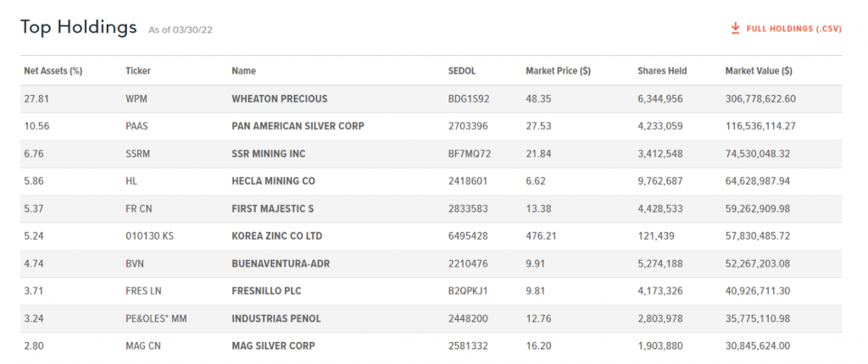Select the WHEATON PRECIOUS name cell
Image resolution: width=868 pixels, height=364 pixels.
[x=280, y=99]
